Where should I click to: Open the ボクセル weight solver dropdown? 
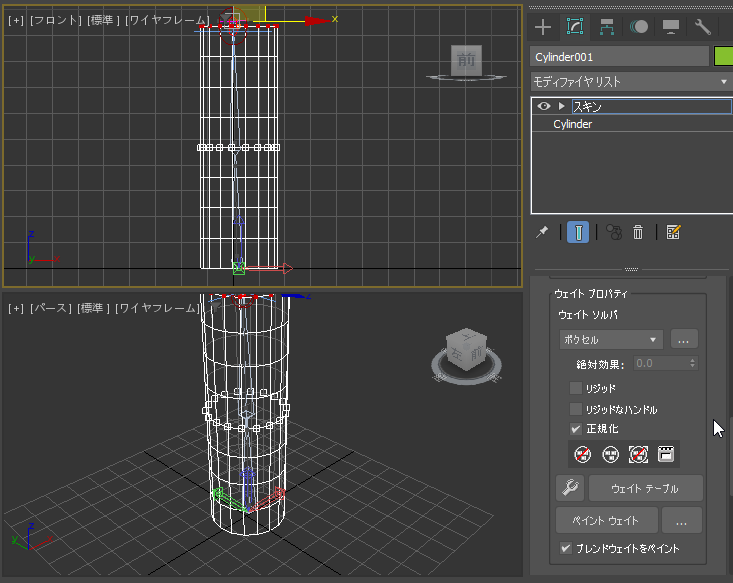pyautogui.click(x=611, y=339)
